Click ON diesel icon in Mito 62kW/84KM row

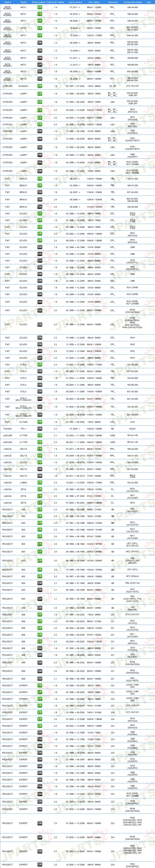tap(39, 58)
